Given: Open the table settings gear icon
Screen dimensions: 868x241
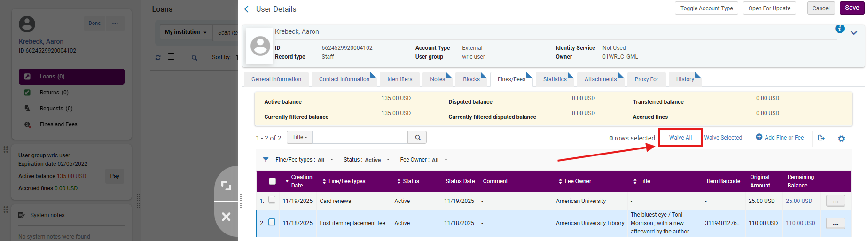Looking at the screenshot, I should (841, 138).
